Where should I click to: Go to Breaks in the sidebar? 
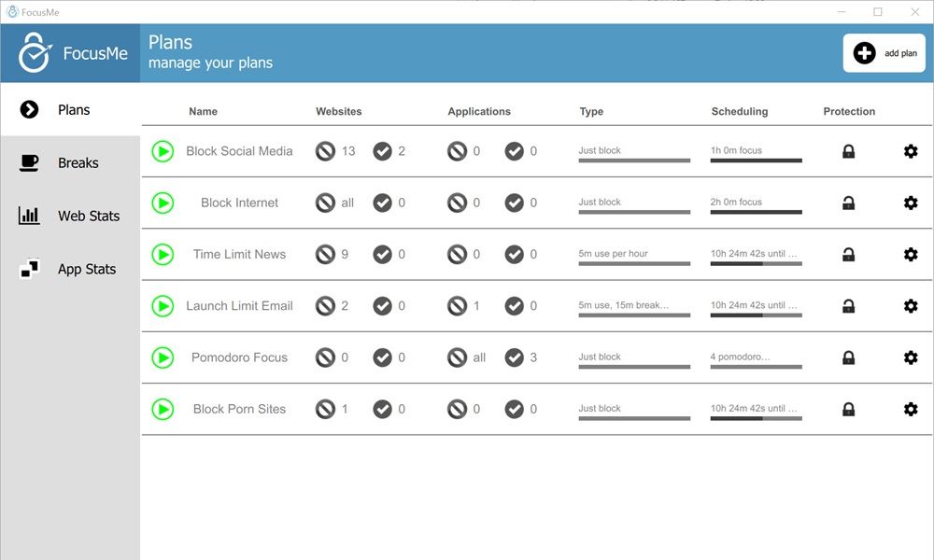[70, 162]
